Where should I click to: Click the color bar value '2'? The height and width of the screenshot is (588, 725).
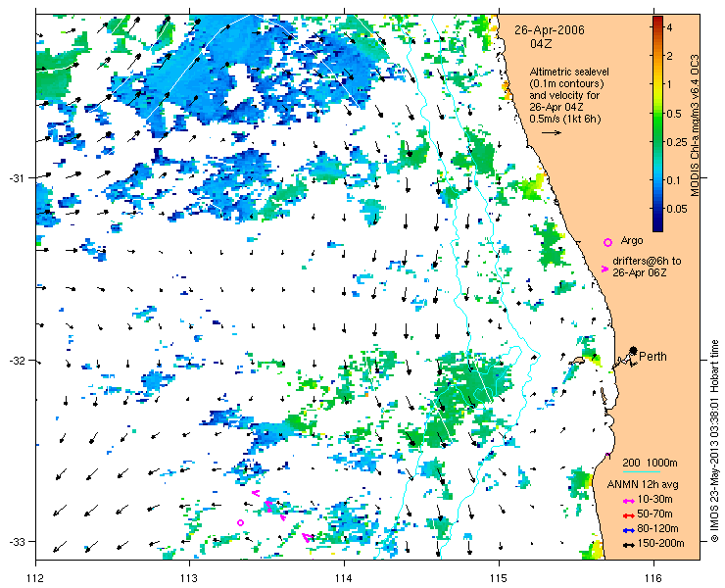click(x=669, y=56)
